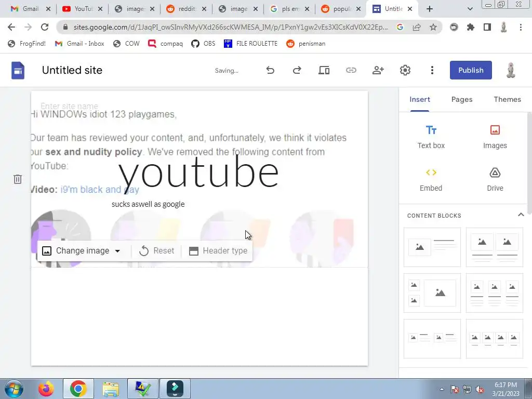
Task: Select the image-with-text content block
Action: pos(432,247)
